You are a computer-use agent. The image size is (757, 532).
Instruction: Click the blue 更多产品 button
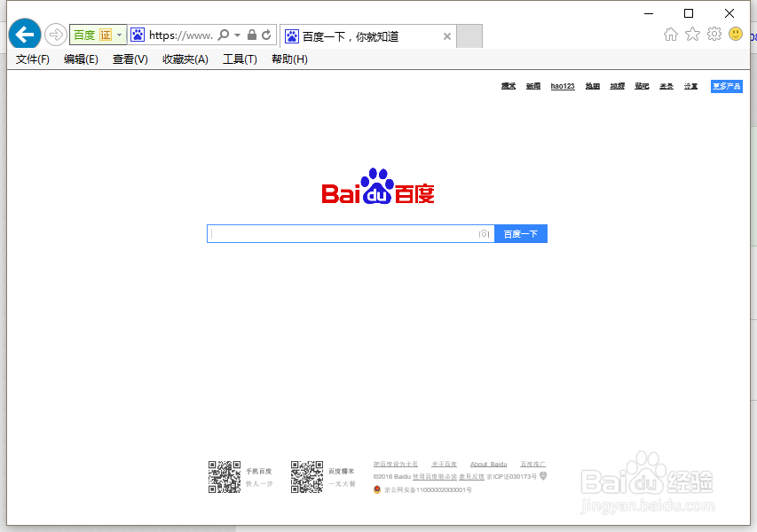pyautogui.click(x=727, y=86)
